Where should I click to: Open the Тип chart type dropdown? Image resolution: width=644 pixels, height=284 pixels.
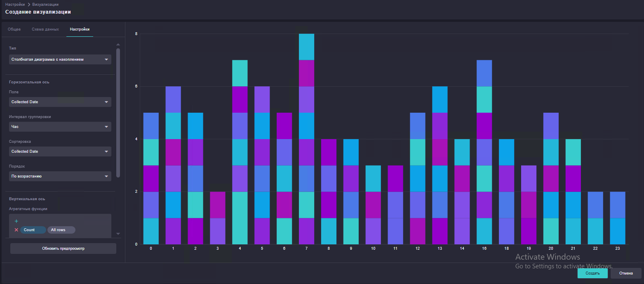(x=60, y=59)
